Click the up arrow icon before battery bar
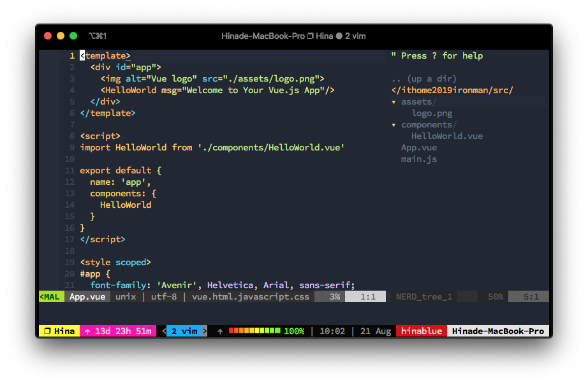This screenshot has width=588, height=385. pyautogui.click(x=220, y=331)
